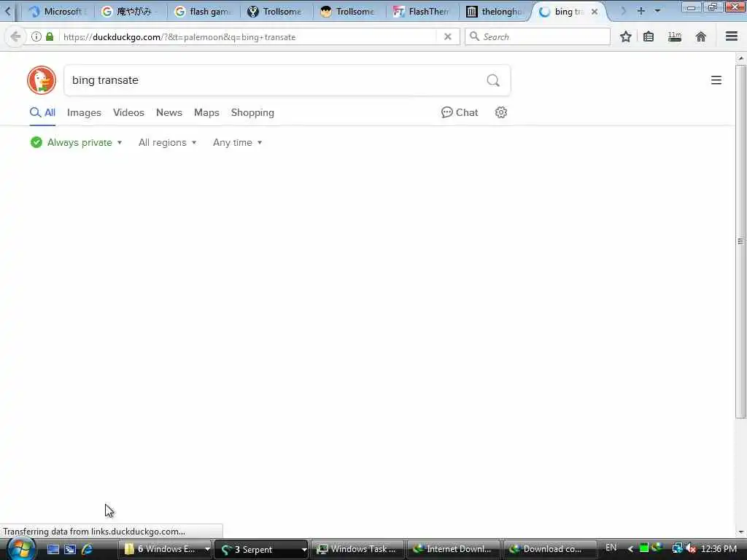Click the scrollbar down arrow

coord(740,532)
